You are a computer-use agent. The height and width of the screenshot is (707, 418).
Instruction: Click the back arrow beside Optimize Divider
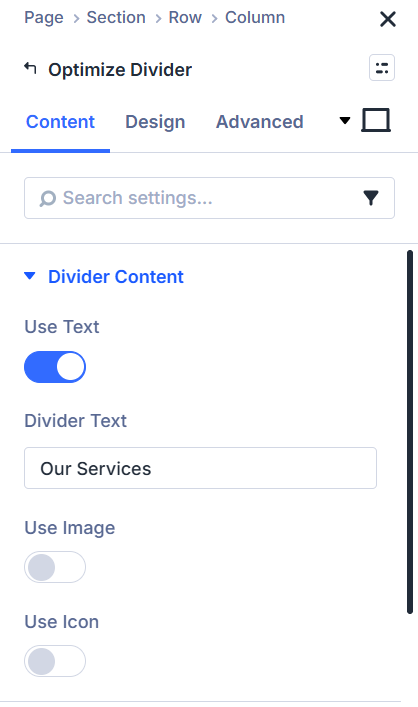(30, 69)
